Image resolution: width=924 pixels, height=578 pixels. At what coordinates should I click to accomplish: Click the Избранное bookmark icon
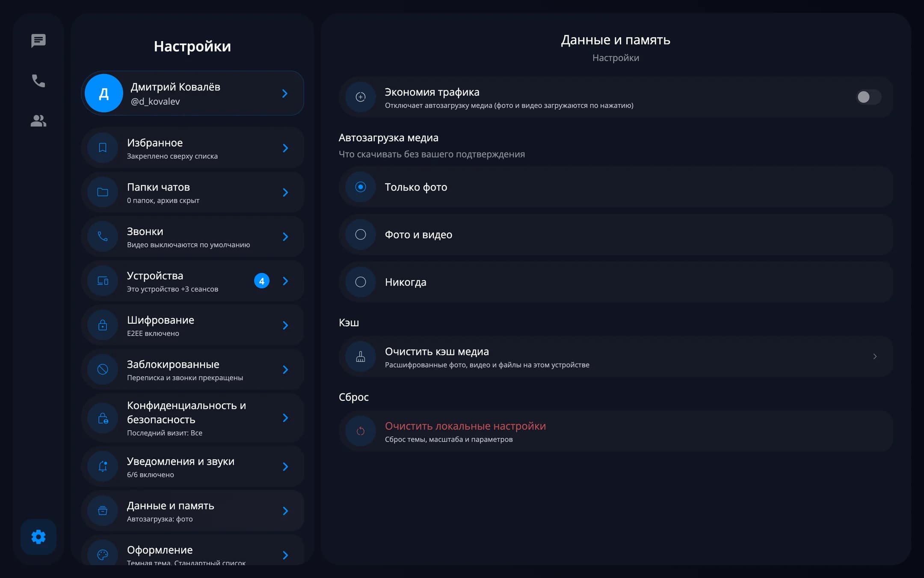click(103, 148)
